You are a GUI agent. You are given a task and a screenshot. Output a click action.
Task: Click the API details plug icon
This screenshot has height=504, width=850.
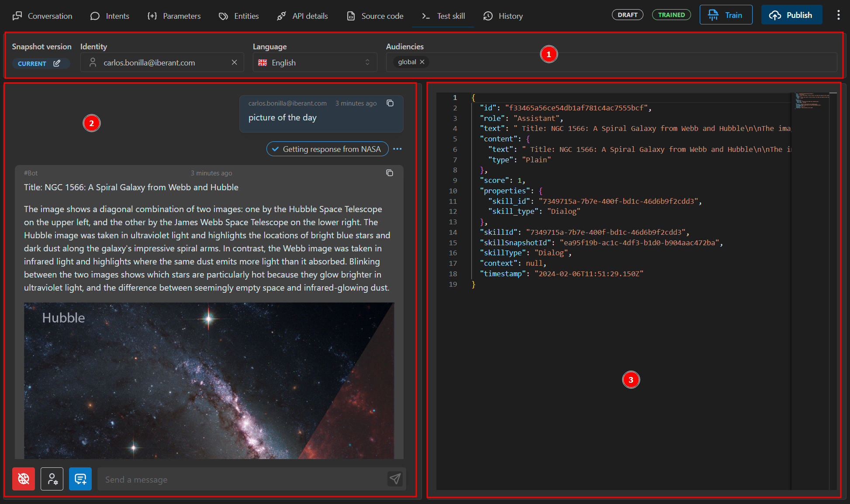[x=281, y=16]
